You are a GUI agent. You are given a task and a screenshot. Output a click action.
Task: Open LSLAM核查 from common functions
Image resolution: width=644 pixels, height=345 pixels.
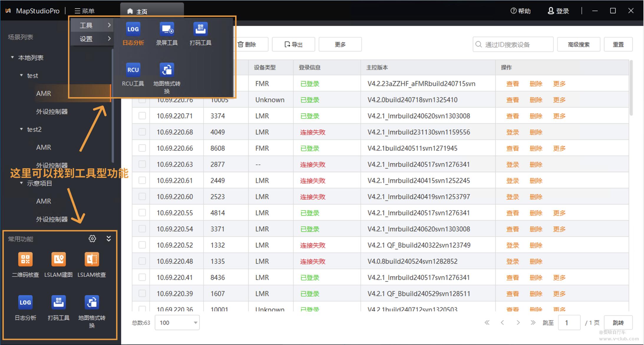tap(92, 265)
